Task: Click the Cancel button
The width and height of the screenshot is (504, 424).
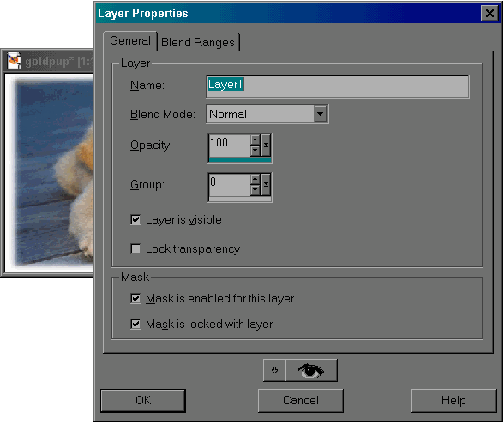Action: point(301,401)
